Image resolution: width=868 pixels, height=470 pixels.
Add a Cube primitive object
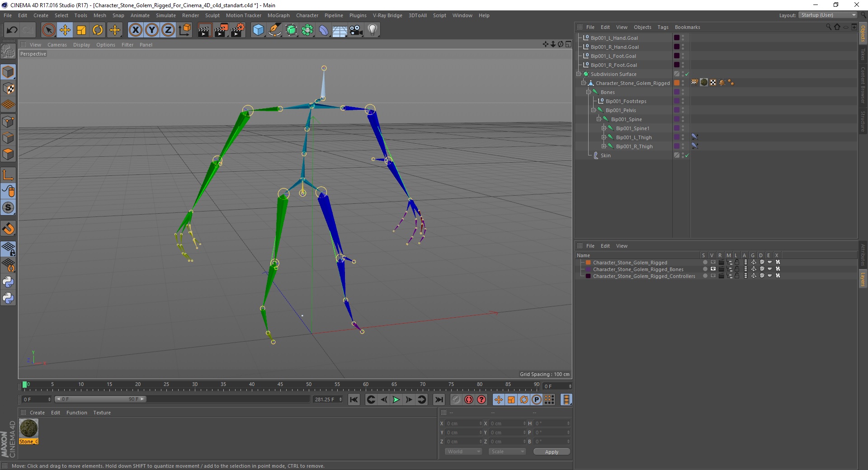pos(258,30)
